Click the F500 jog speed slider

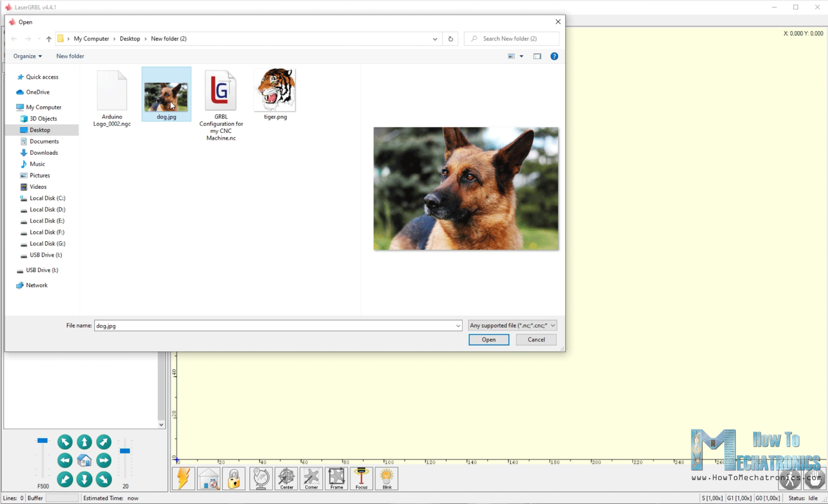pos(42,441)
